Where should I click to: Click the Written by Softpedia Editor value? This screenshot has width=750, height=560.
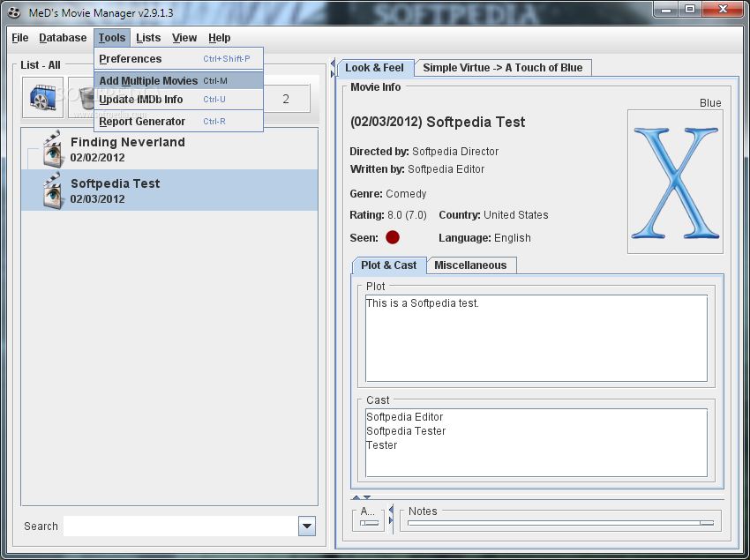click(x=446, y=169)
